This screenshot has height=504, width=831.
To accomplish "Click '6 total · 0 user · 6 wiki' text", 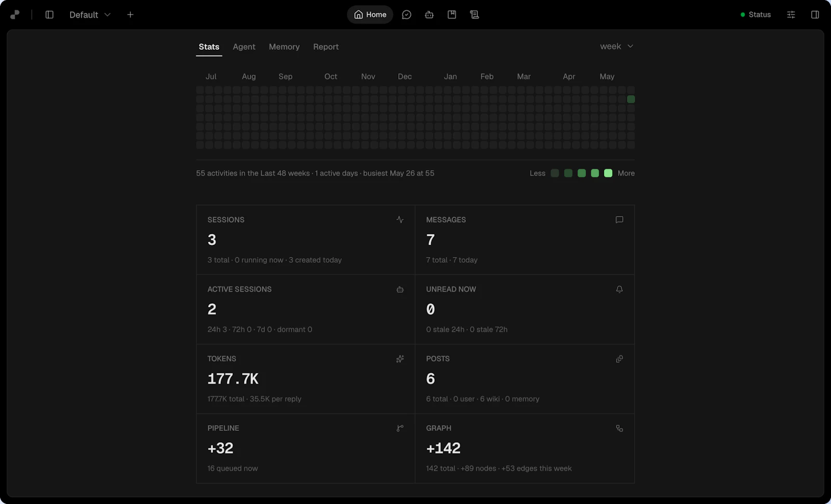I will click(463, 399).
